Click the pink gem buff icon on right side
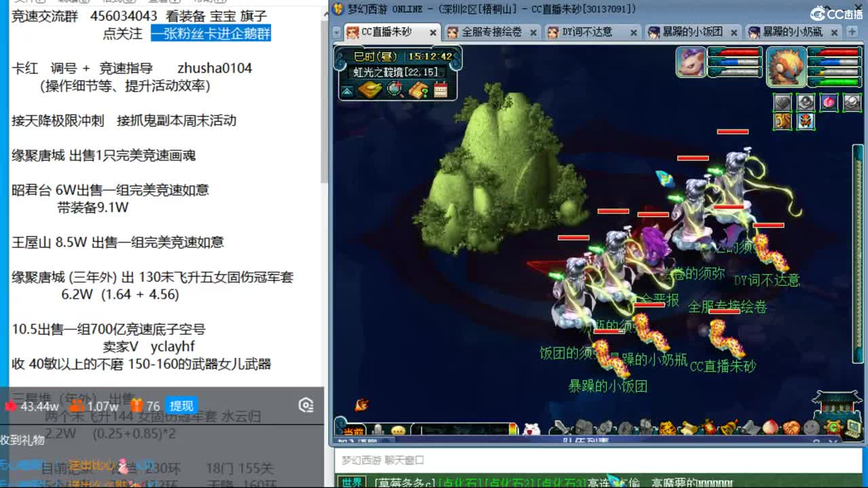The height and width of the screenshot is (488, 868). pos(829,102)
